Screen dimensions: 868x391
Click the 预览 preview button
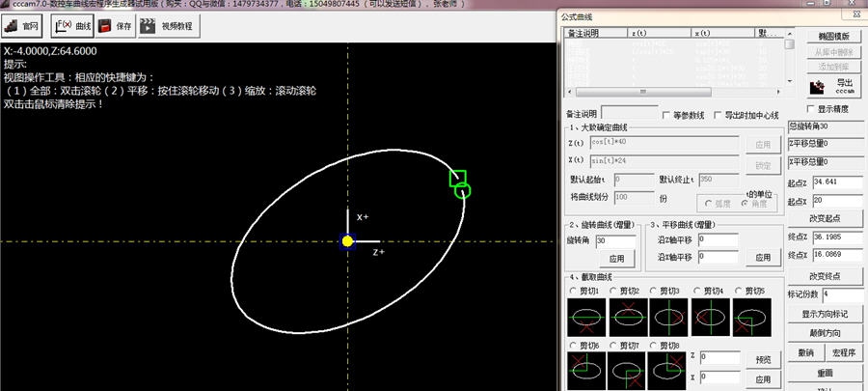tap(763, 359)
